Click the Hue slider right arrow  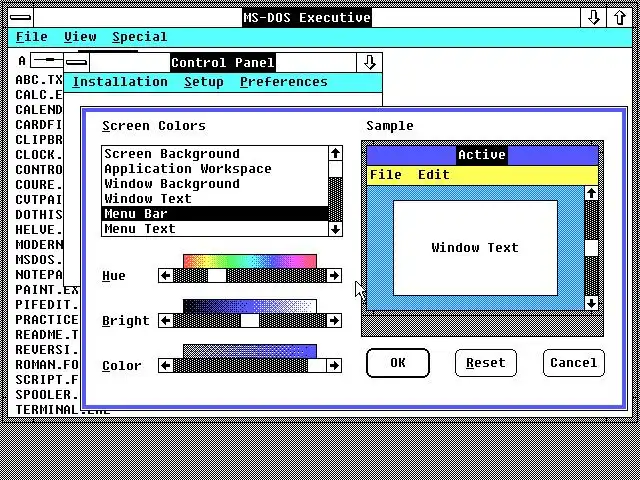point(334,276)
